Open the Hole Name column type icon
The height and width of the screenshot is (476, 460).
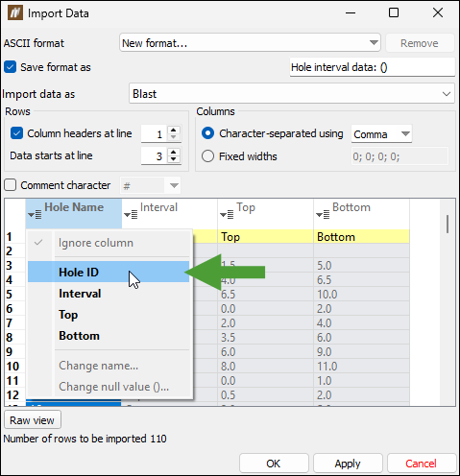point(35,214)
